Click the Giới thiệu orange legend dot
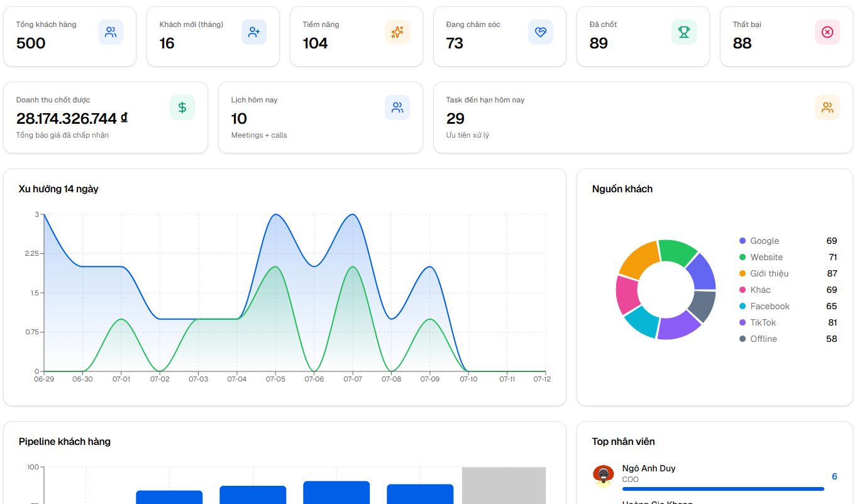Viewport: 857px width, 504px height. click(x=743, y=273)
